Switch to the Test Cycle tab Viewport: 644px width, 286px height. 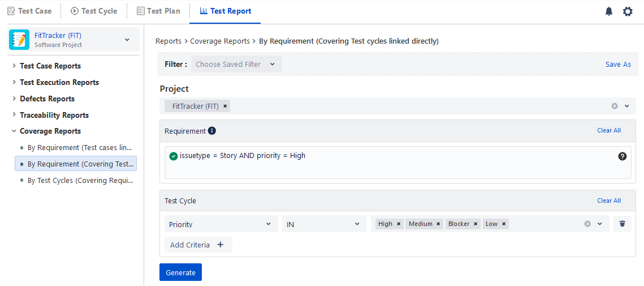(x=94, y=11)
